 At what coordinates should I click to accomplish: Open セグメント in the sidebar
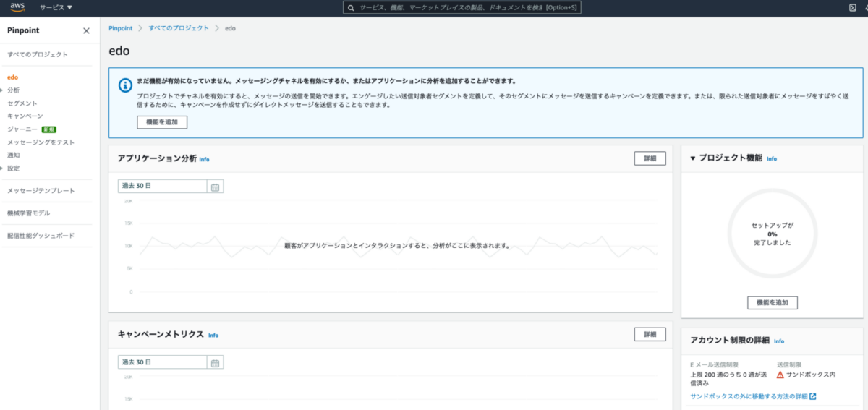[22, 103]
